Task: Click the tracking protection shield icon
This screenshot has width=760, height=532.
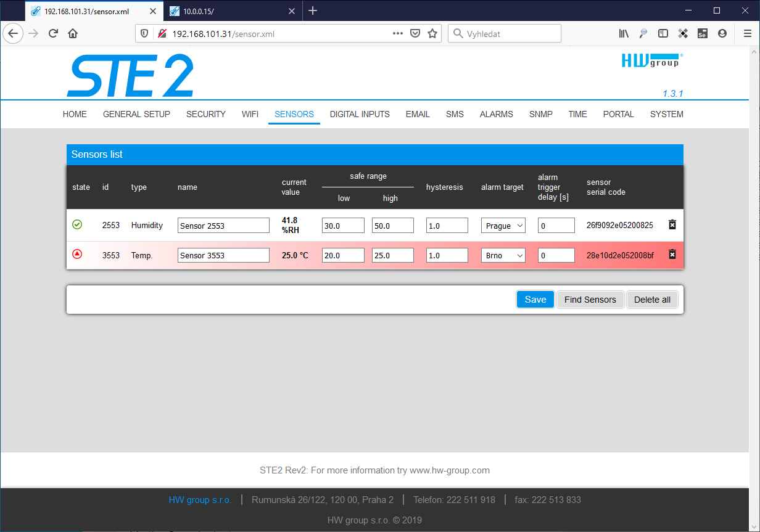Action: click(x=145, y=34)
